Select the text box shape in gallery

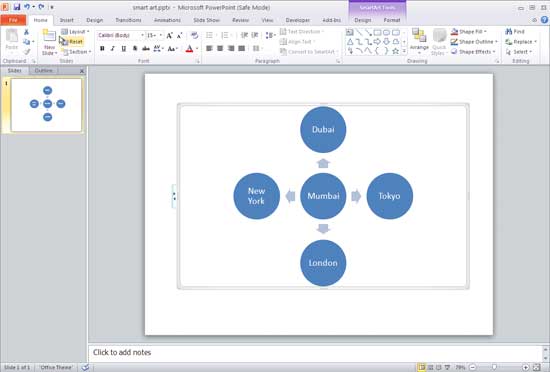click(350, 33)
